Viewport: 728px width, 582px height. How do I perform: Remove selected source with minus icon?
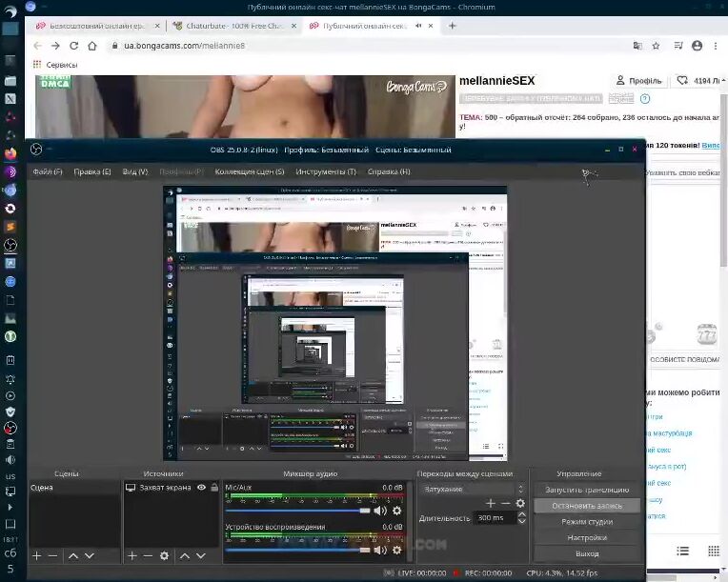[x=147, y=555]
